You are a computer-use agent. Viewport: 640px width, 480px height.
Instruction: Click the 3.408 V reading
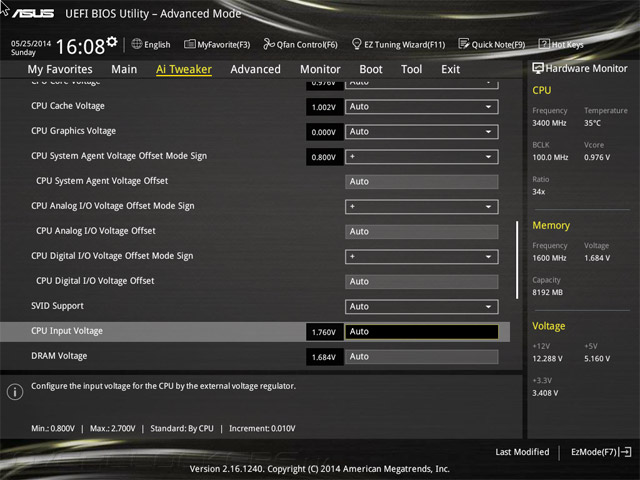point(545,393)
